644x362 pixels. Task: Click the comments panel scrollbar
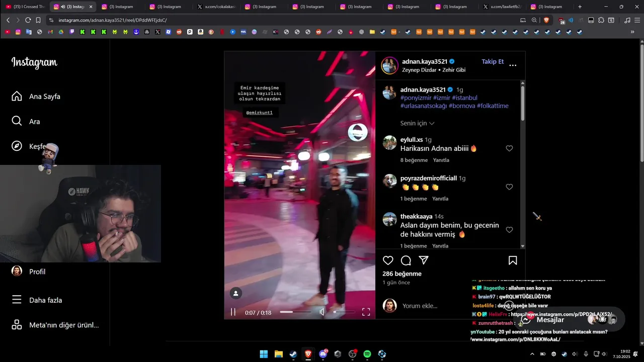523,103
